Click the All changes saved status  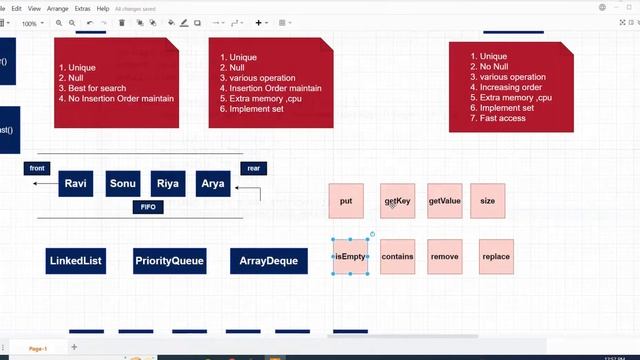click(135, 9)
